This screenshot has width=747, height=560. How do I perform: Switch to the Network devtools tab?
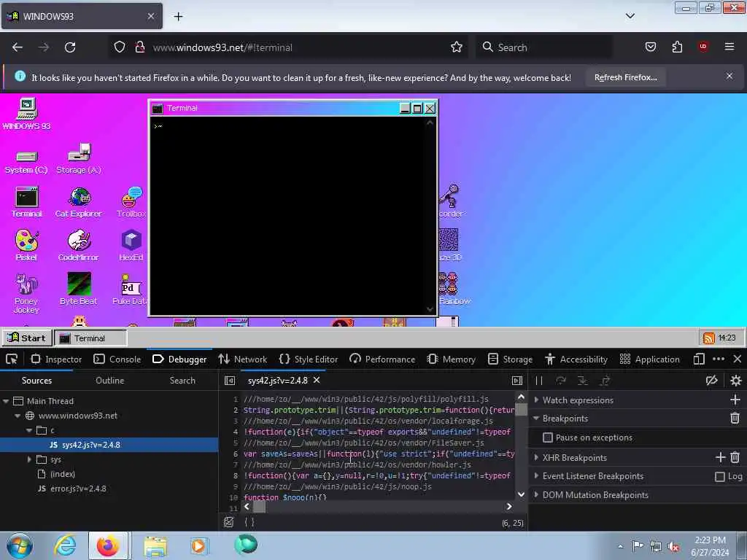[243, 359]
